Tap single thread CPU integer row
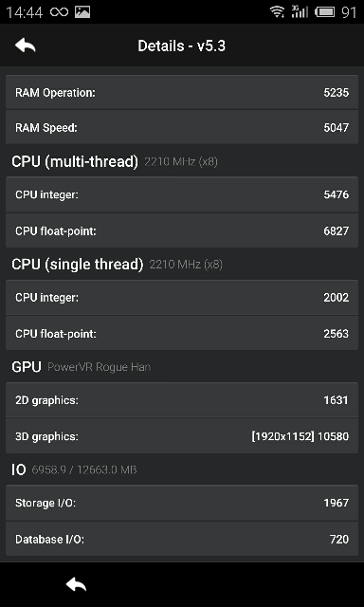Viewport: 364px width, 607px height. pyautogui.click(x=182, y=297)
